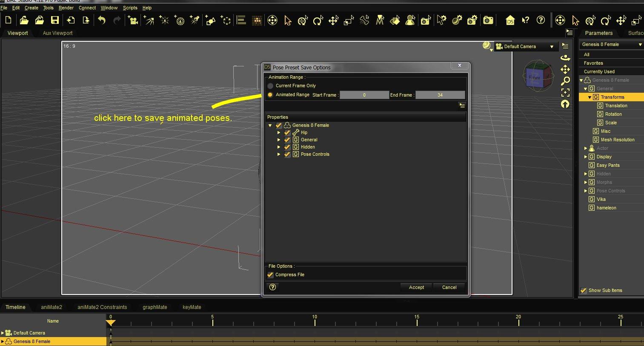Open the Scripts menu
Screen dimensions: 644x346
click(130, 8)
